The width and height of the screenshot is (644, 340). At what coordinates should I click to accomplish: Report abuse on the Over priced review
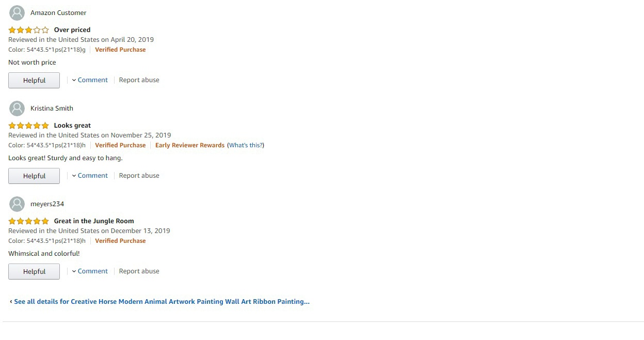[139, 80]
